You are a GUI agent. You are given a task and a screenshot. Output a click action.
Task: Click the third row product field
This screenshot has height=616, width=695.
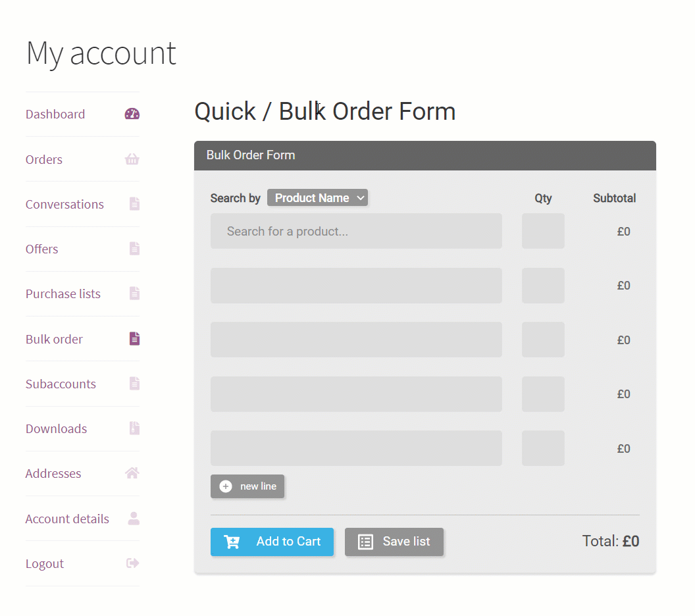tap(356, 340)
